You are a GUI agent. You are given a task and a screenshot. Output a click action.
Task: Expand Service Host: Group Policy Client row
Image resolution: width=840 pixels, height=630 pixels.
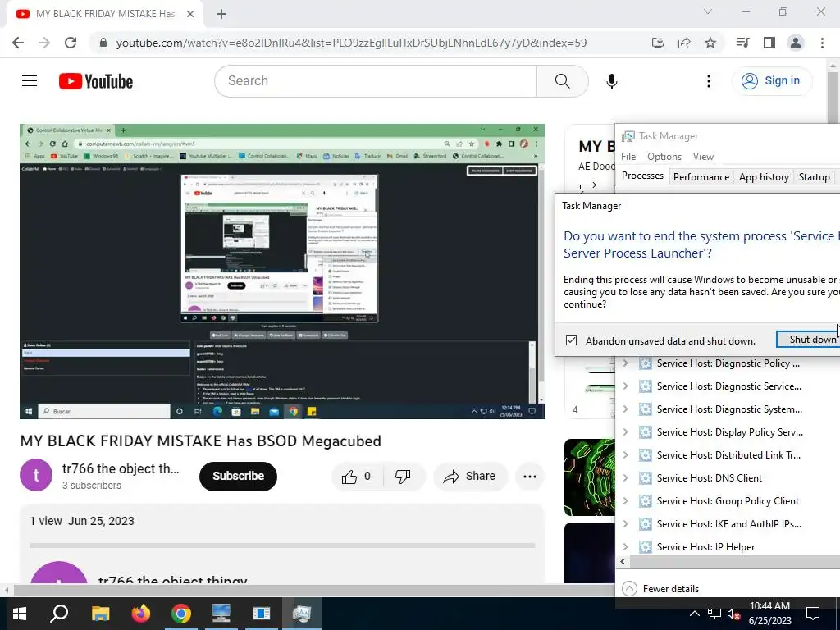(625, 501)
